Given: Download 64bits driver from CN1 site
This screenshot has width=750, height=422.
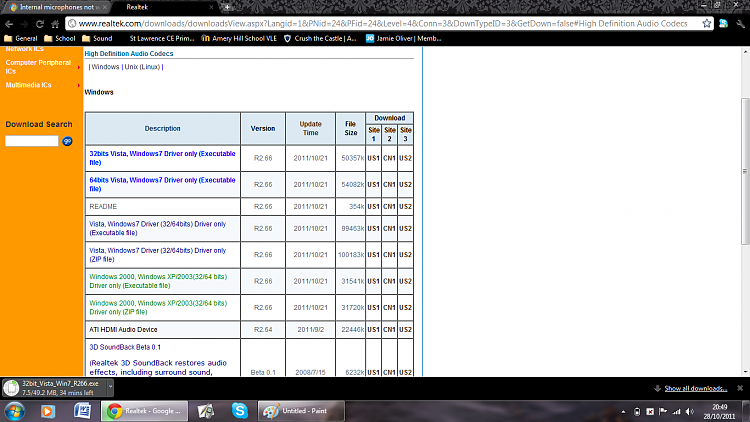Looking at the screenshot, I should pyautogui.click(x=389, y=184).
